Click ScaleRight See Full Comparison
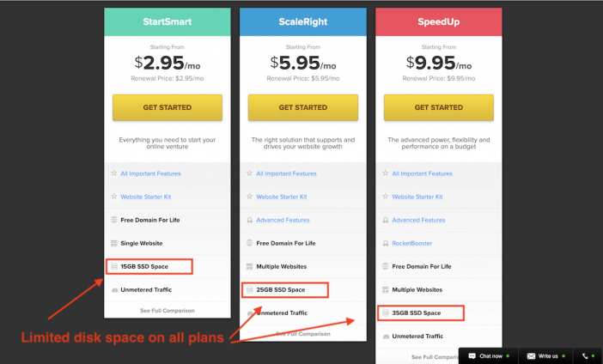 tap(303, 334)
